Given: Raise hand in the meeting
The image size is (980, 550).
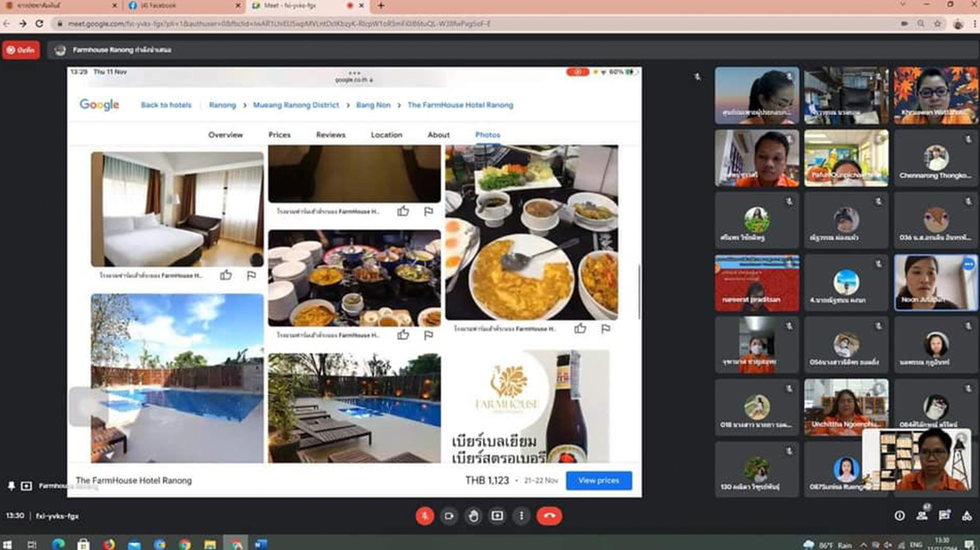Looking at the screenshot, I should [473, 516].
